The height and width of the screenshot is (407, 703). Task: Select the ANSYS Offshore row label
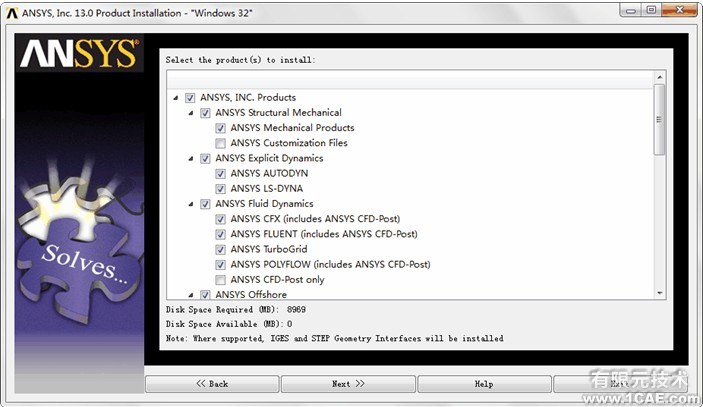tap(251, 294)
